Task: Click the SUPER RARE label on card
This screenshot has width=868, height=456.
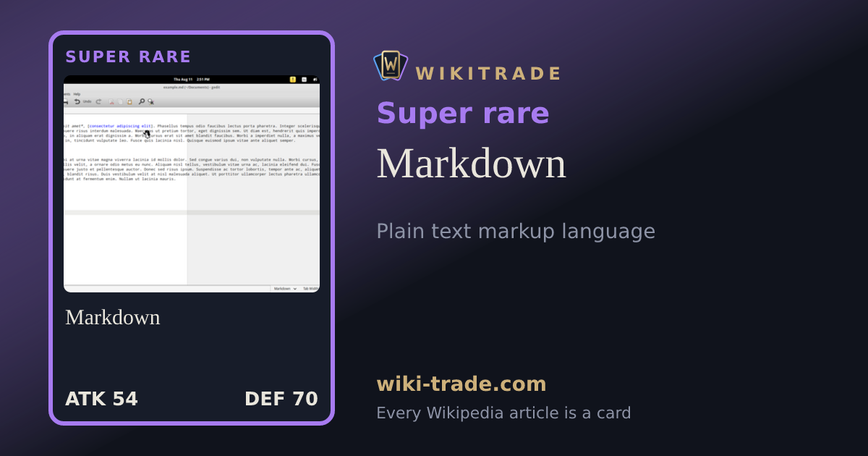Action: [128, 57]
